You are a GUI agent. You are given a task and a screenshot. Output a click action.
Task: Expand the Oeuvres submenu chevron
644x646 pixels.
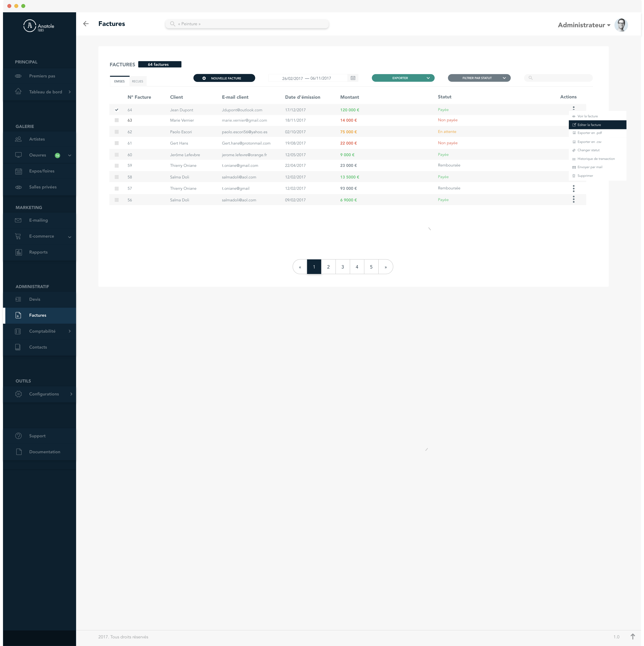(x=70, y=156)
